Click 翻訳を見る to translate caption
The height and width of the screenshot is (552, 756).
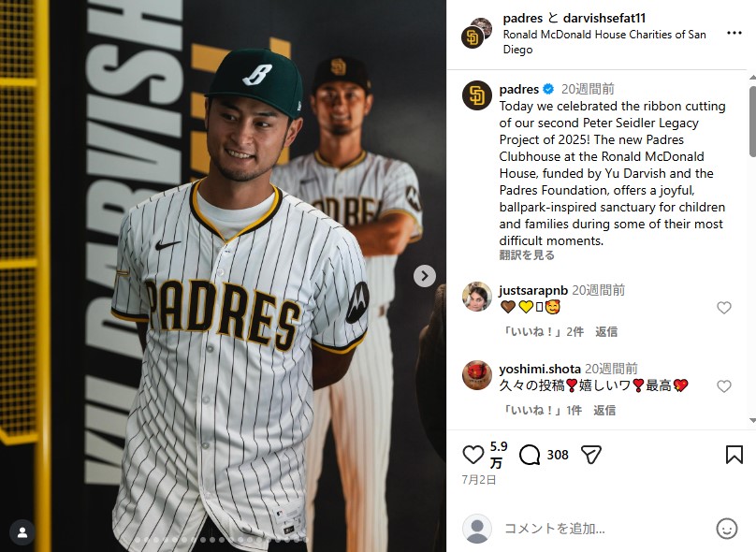(x=527, y=255)
